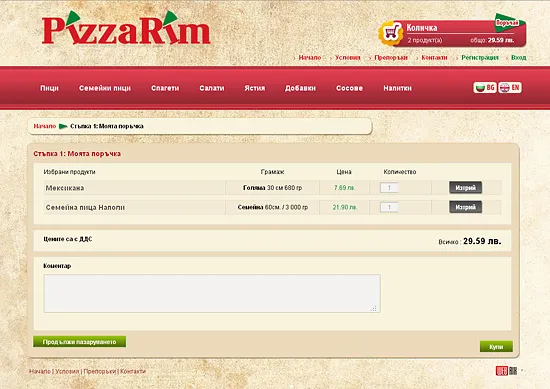The height and width of the screenshot is (389, 550).
Task: Open the Семейни пици menu
Action: (x=105, y=88)
